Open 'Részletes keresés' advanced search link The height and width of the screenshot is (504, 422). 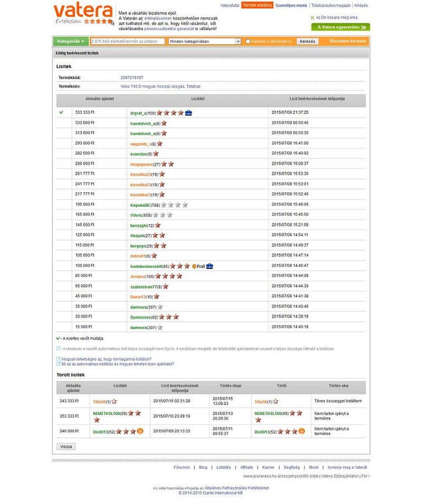coord(347,41)
